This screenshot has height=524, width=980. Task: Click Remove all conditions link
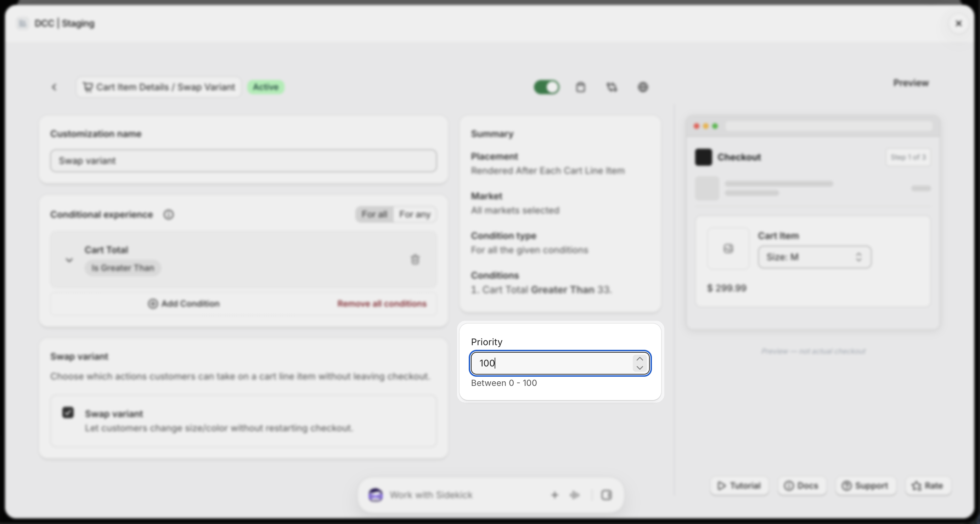pyautogui.click(x=382, y=303)
